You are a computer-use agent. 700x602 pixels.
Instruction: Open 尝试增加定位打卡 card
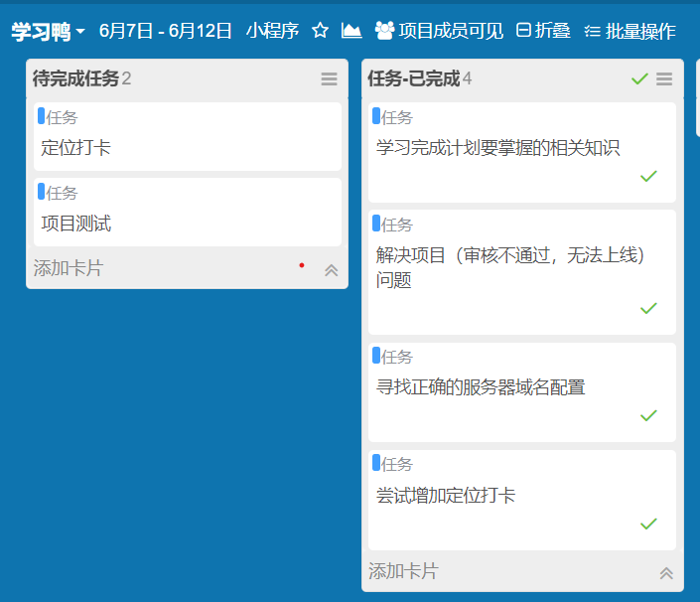click(522, 501)
